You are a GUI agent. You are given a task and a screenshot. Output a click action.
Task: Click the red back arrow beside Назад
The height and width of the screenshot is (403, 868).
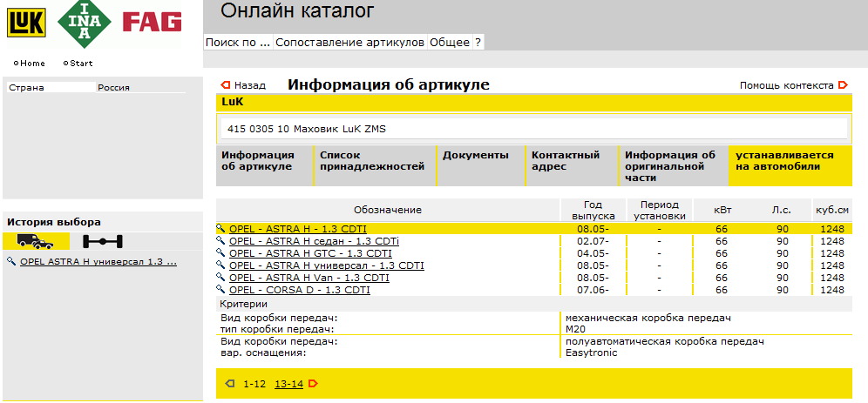coord(226,85)
